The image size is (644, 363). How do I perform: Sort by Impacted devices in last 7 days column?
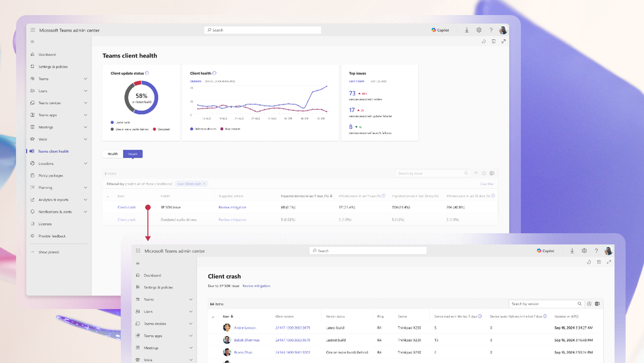pyautogui.click(x=306, y=196)
